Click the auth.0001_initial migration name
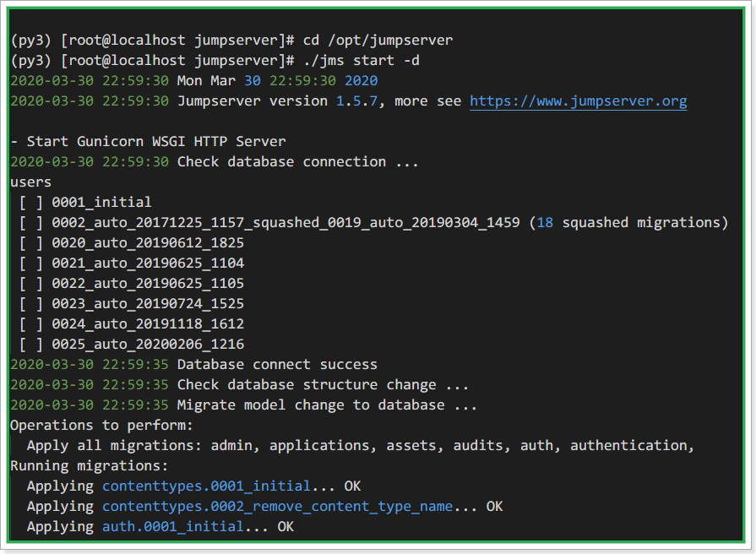 [x=173, y=526]
